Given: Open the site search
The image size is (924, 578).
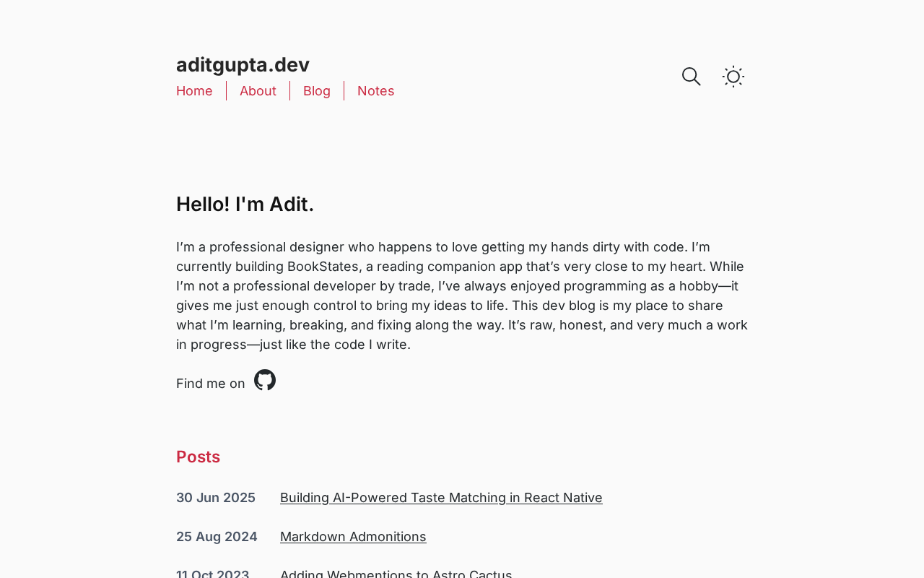Looking at the screenshot, I should click(691, 77).
